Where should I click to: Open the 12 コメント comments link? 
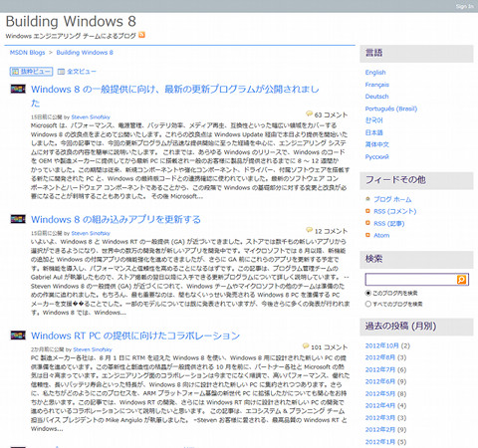point(331,231)
